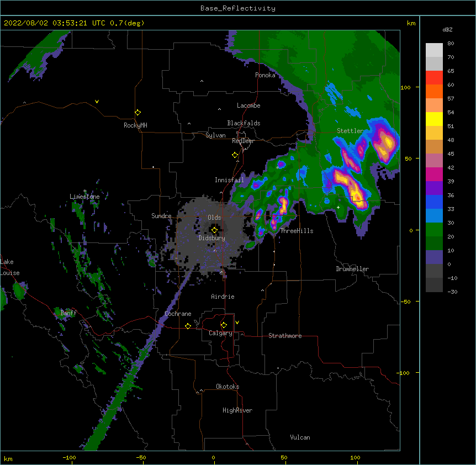Image resolution: width=476 pixels, height=465 pixels.
Task: Click the Lacombe city label
Action: click(x=248, y=105)
